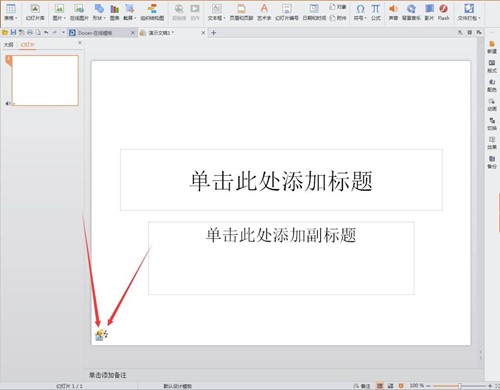
Task: Switch to the Outline (大纲) pane tab
Action: [9, 44]
